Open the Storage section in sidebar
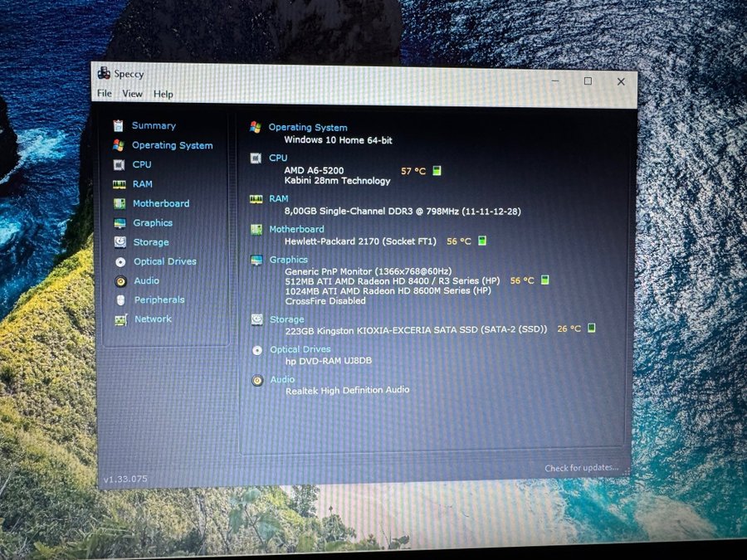 click(151, 242)
